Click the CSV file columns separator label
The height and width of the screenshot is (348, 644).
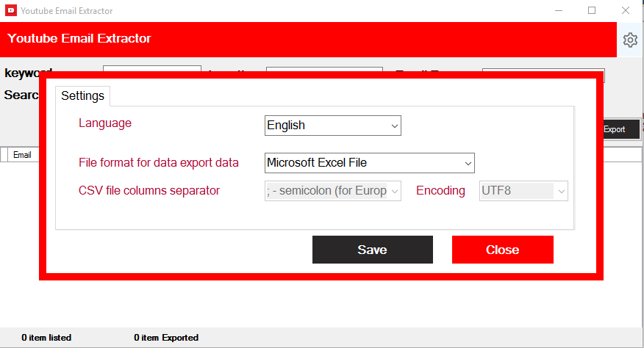coord(149,190)
